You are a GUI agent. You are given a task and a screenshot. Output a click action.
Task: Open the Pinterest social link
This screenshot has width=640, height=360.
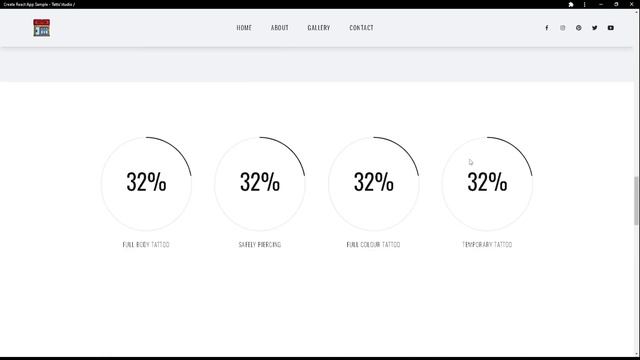(578, 28)
